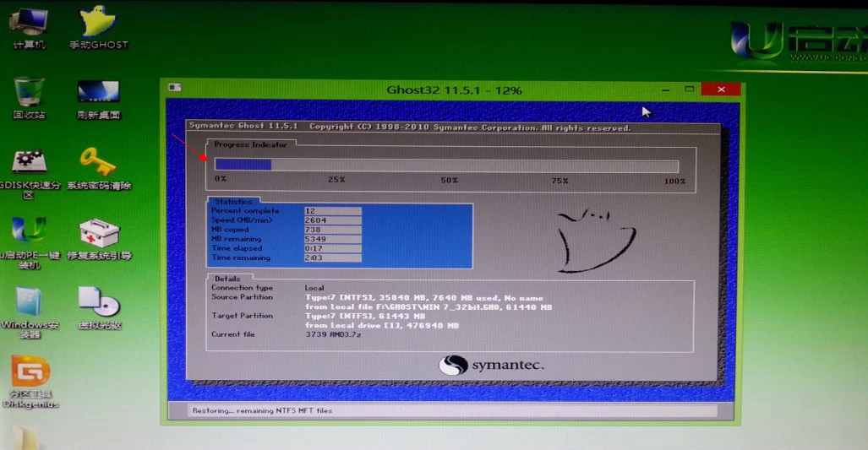Click the 刷新桌面 refresh desktop icon

point(98,92)
